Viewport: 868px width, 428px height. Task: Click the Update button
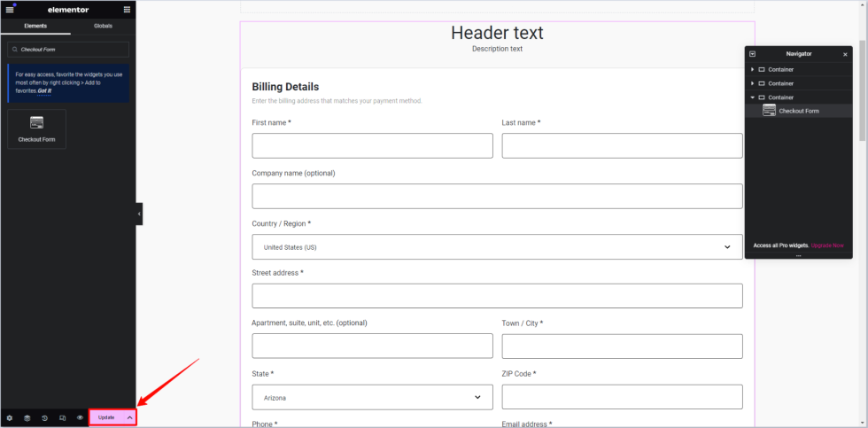click(x=106, y=417)
